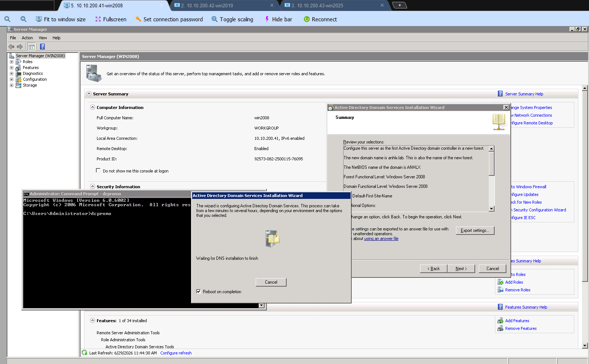Click the blue Help toolbar icon
Viewport: 589px width, 364px height.
(43, 47)
